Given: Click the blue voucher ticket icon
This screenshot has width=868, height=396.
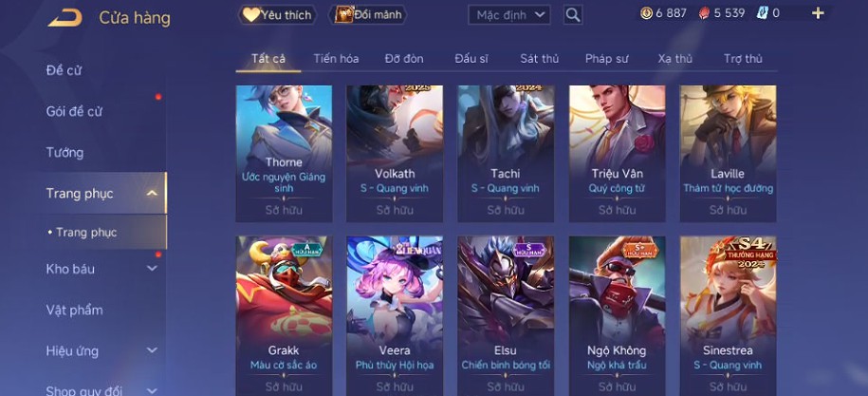Looking at the screenshot, I should click(x=763, y=13).
